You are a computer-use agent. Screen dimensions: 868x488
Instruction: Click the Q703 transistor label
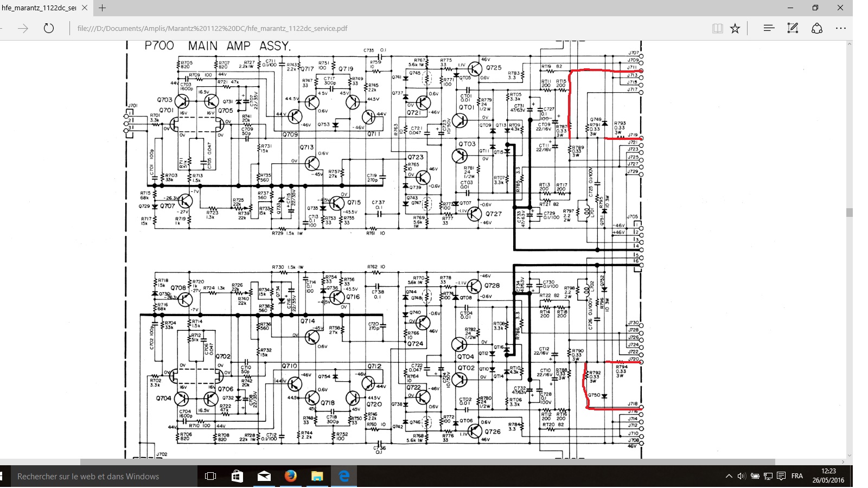click(164, 100)
